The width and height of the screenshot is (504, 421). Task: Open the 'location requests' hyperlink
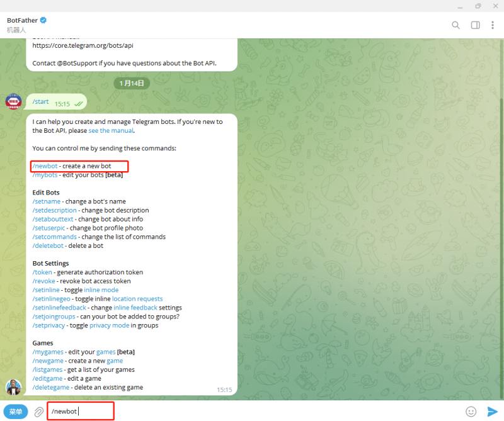tap(137, 299)
